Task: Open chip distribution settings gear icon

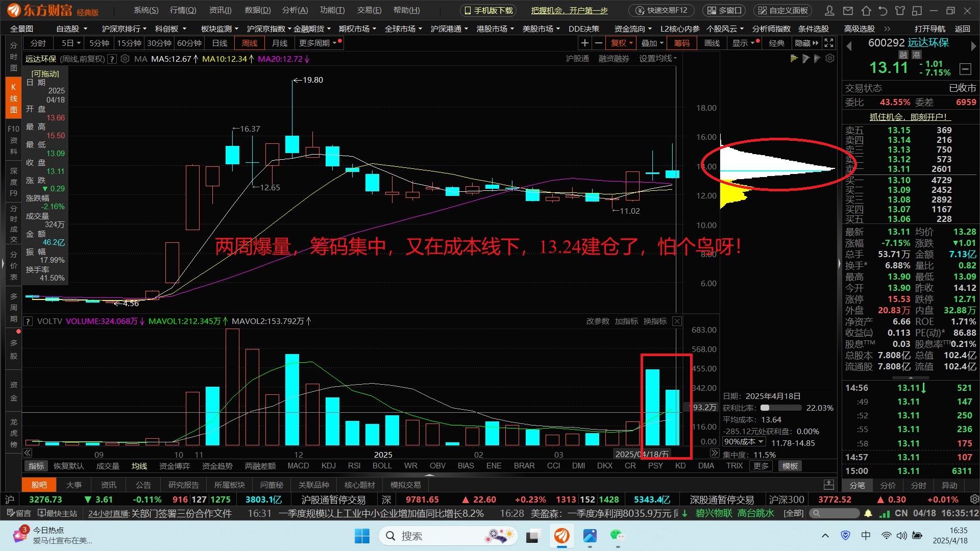Action: point(830,59)
